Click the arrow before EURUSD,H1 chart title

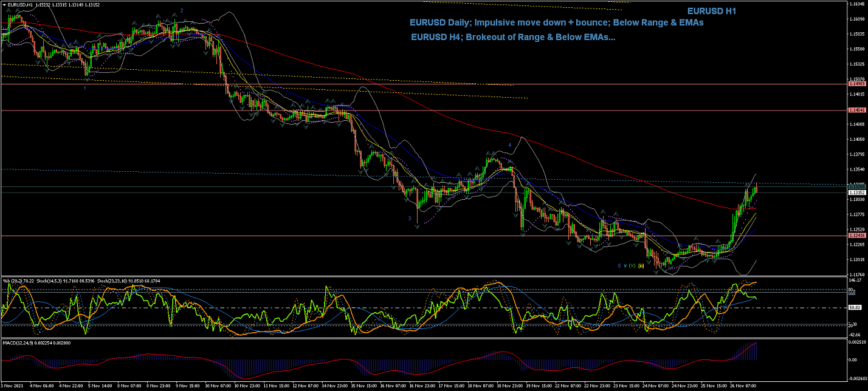tap(4, 4)
